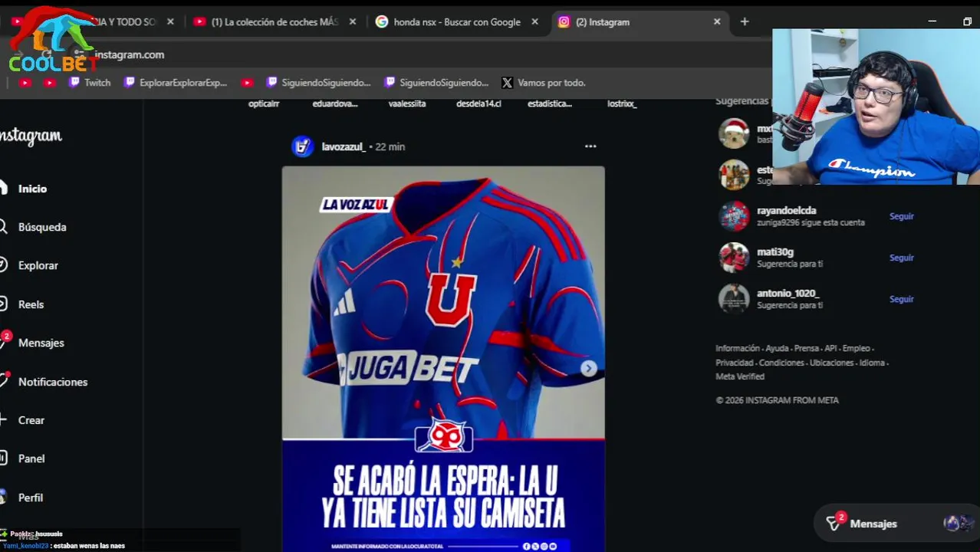Open Búsqueda in the Instagram sidebar
980x552 pixels.
pos(42,227)
